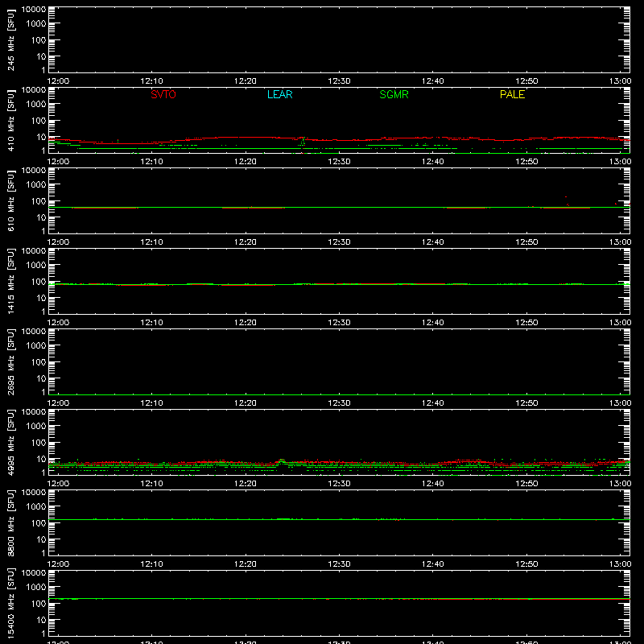Click 12:40 label under the 410 MHz panel
644x644 pixels.
click(433, 162)
